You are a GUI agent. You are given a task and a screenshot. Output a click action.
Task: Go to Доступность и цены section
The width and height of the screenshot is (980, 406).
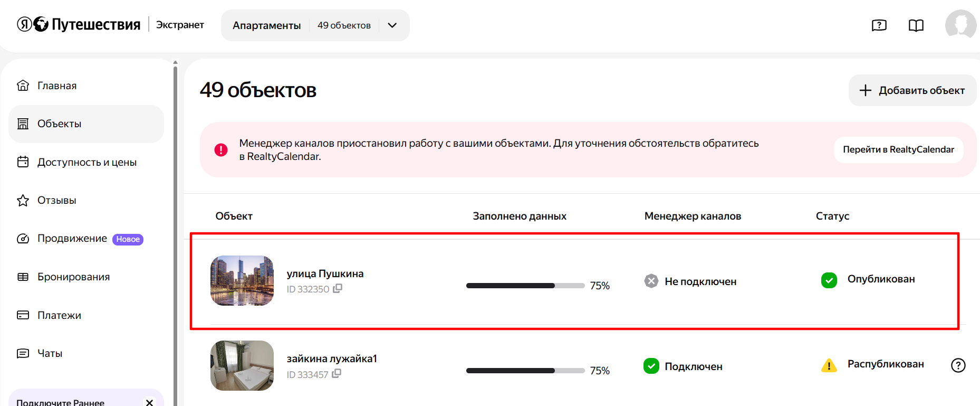tap(86, 162)
